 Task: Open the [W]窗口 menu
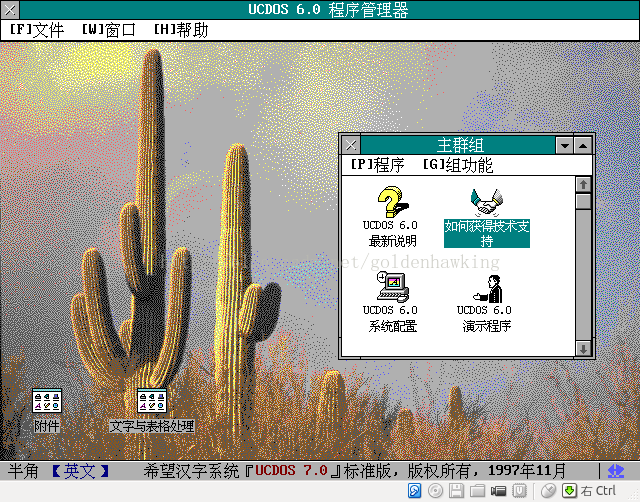coord(109,30)
